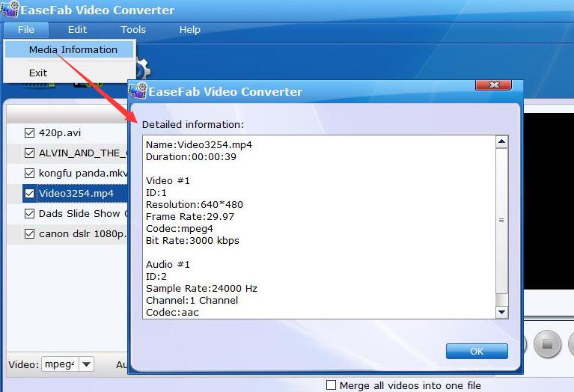Uncheck the canon dslr 1080p checkbox
574x392 pixels.
click(x=29, y=233)
